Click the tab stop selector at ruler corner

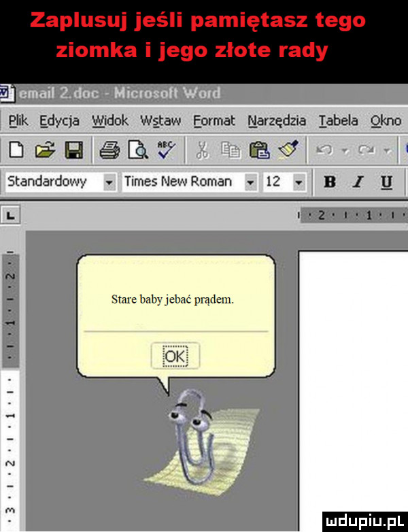[10, 216]
